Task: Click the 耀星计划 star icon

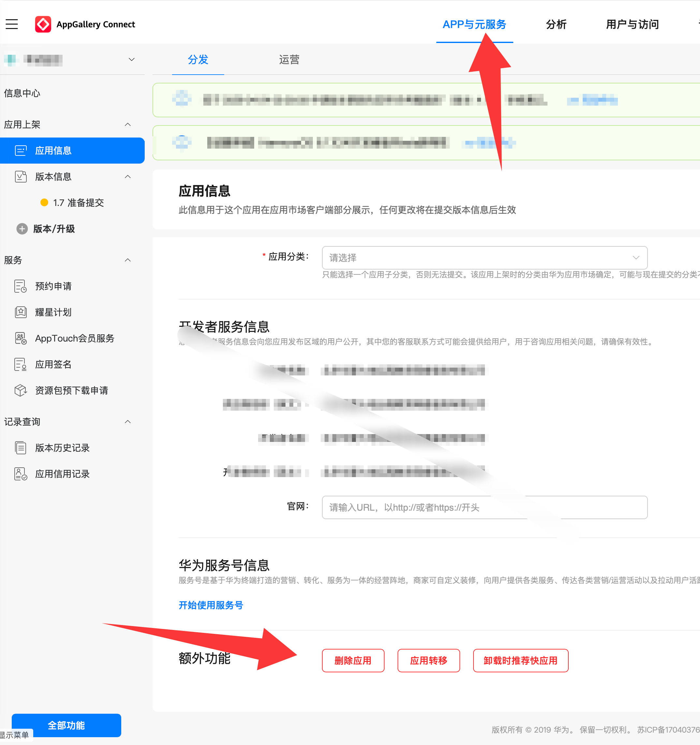Action: pos(21,312)
